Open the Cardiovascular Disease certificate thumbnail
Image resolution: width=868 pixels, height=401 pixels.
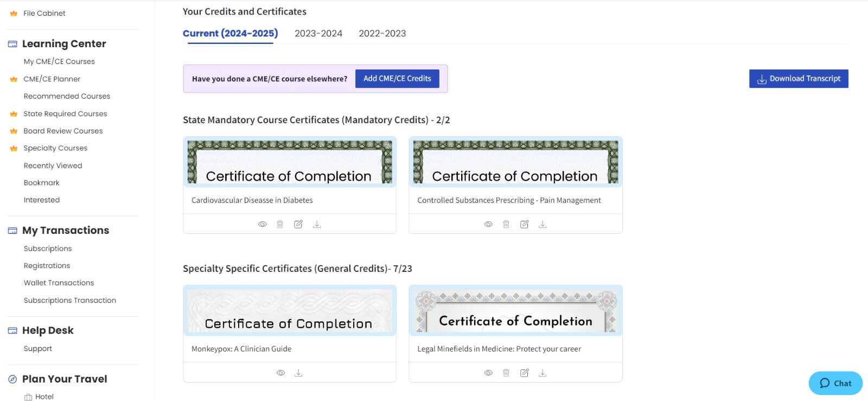(x=290, y=162)
